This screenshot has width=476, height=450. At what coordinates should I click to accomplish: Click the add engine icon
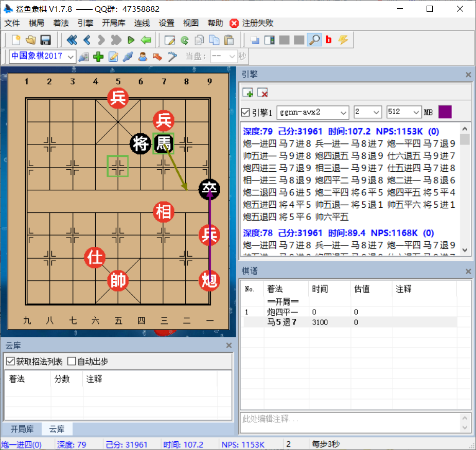click(x=248, y=93)
